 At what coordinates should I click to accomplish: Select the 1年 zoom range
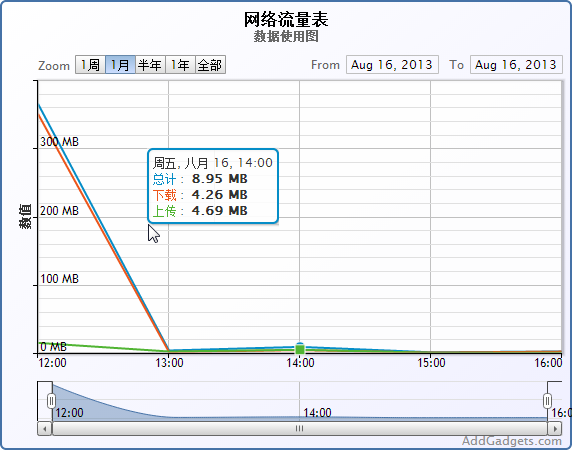[x=181, y=65]
